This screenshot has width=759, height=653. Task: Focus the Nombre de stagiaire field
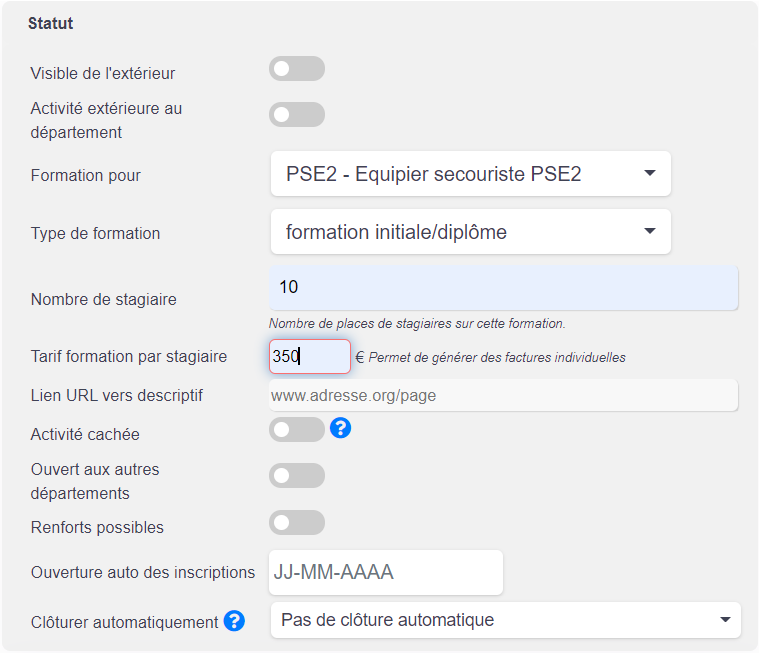coord(503,288)
